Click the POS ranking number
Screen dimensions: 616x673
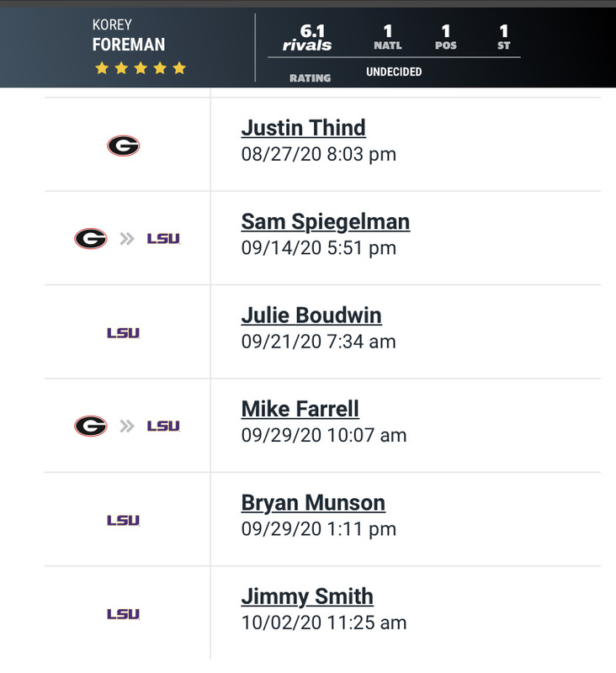tap(445, 32)
